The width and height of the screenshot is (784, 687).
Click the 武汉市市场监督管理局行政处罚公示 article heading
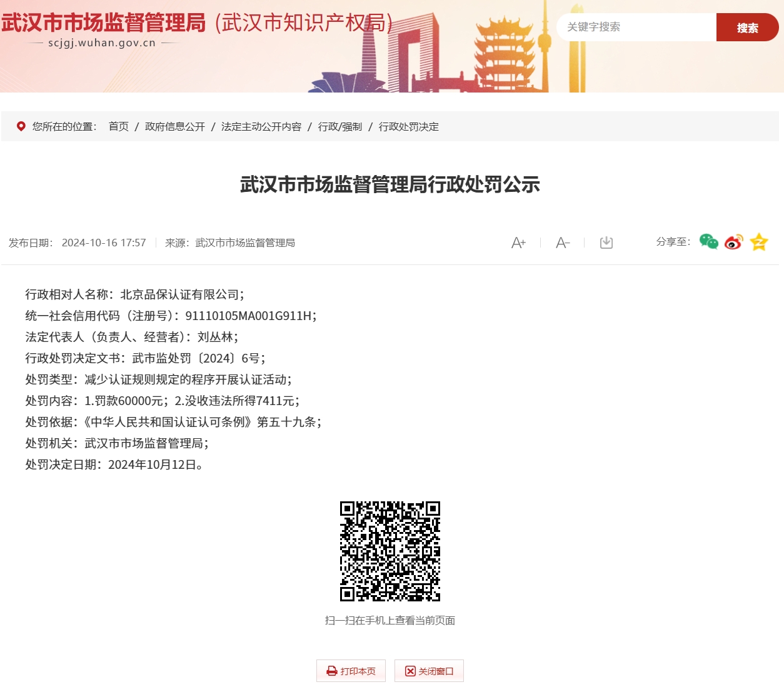tap(390, 184)
